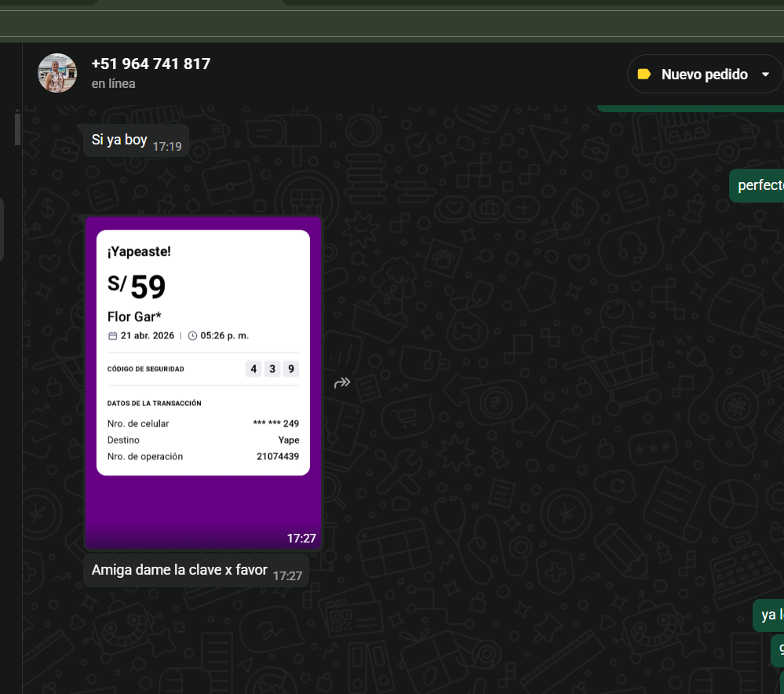Open contact info for +51 964 741 817

coord(151,64)
